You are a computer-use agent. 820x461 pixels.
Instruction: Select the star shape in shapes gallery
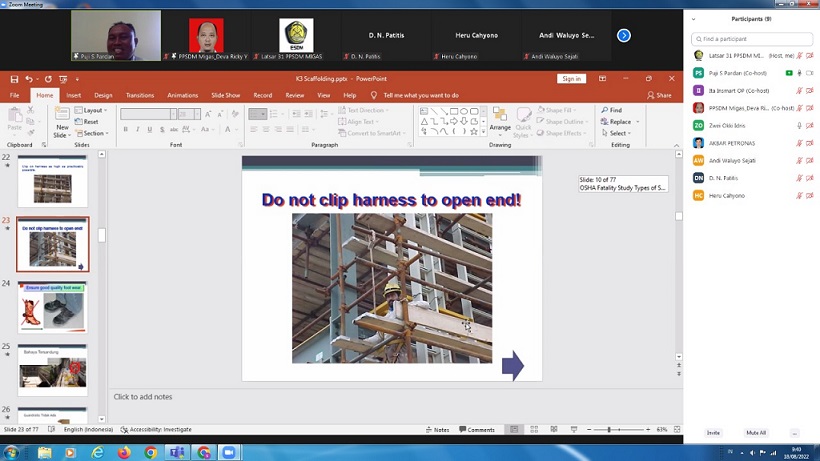pos(474,131)
